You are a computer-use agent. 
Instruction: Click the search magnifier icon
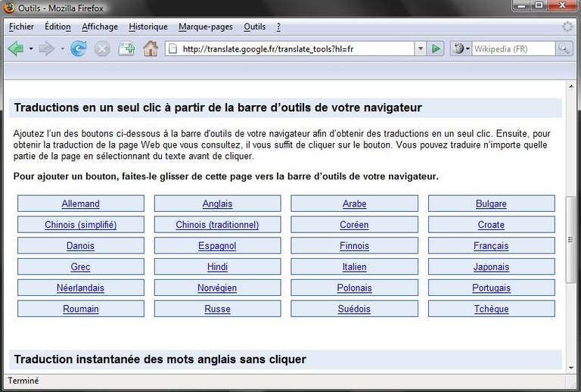[x=564, y=48]
